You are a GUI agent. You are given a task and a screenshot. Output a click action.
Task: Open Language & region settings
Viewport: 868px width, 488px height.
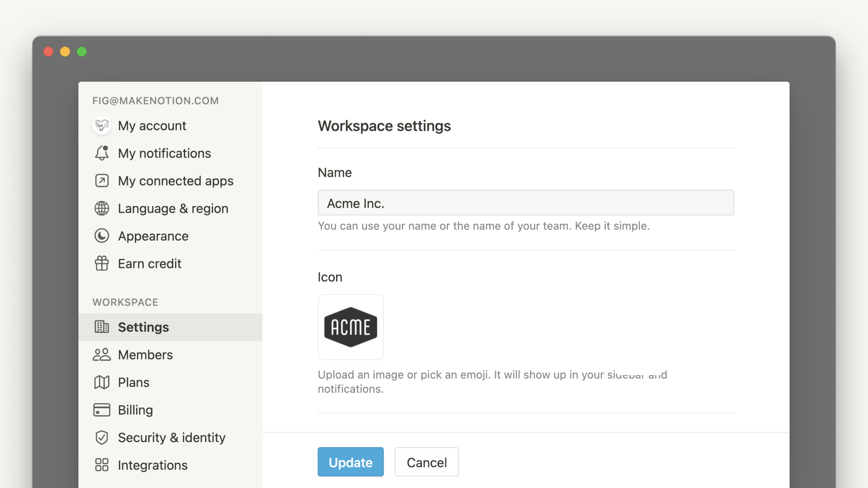point(173,208)
